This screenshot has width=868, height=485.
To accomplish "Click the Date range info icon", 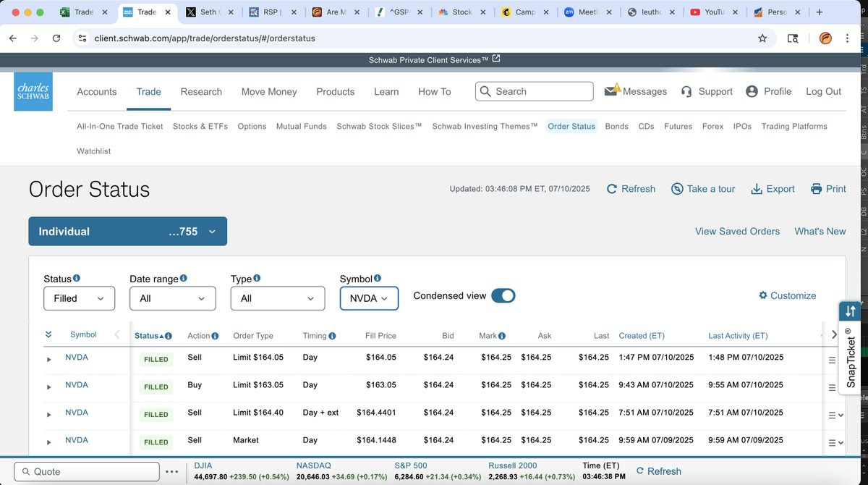I will 184,278.
